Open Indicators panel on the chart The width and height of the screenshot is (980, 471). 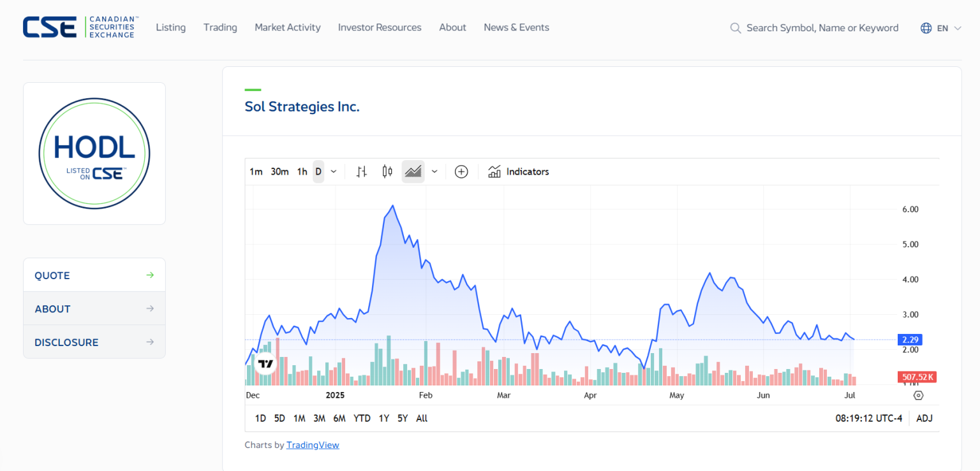(x=518, y=171)
